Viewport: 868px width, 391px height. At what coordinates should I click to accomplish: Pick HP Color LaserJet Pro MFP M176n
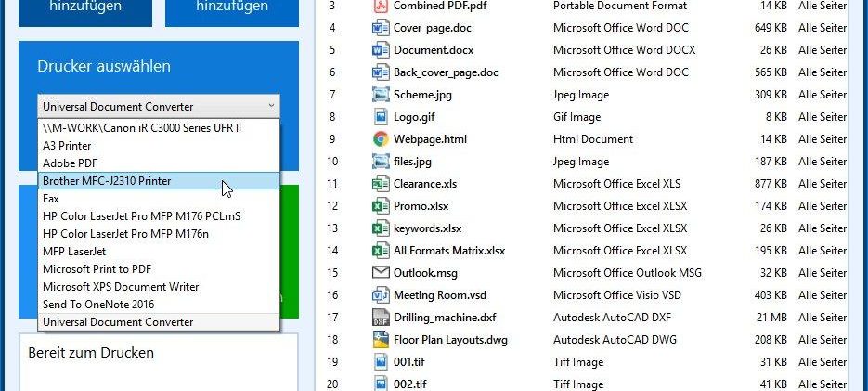click(x=125, y=234)
